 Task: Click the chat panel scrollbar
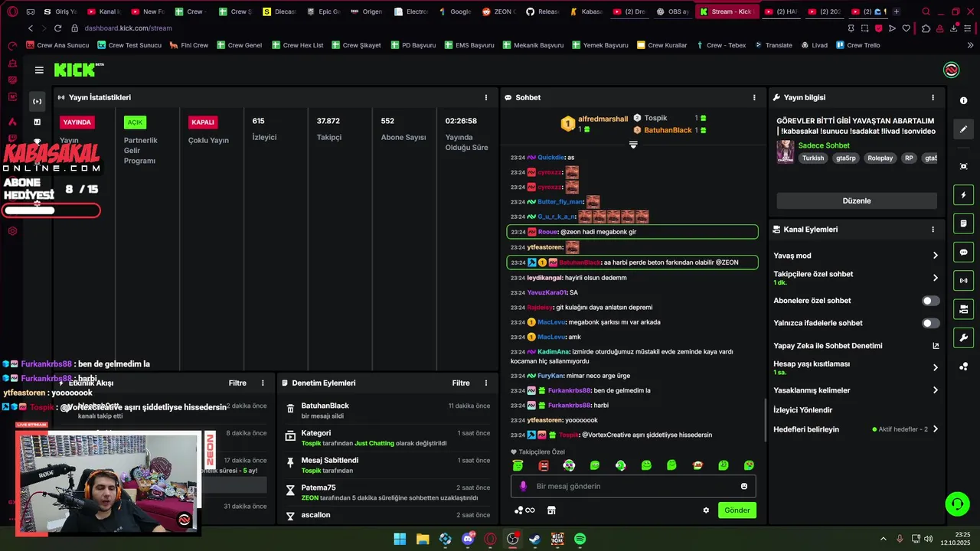click(x=765, y=421)
